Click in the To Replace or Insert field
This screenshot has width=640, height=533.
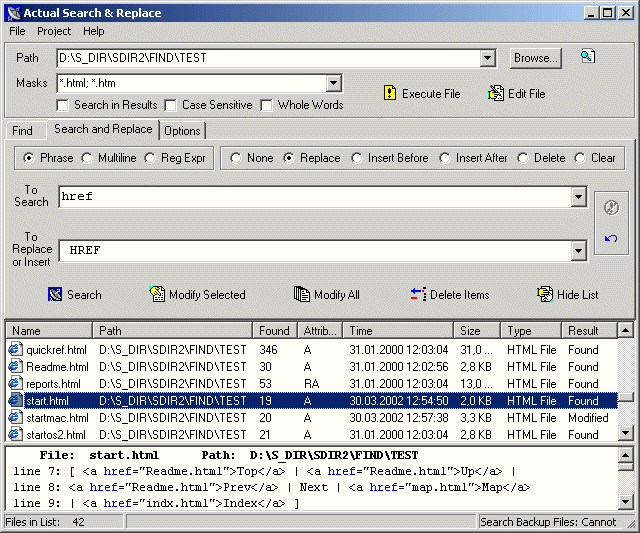pos(314,251)
